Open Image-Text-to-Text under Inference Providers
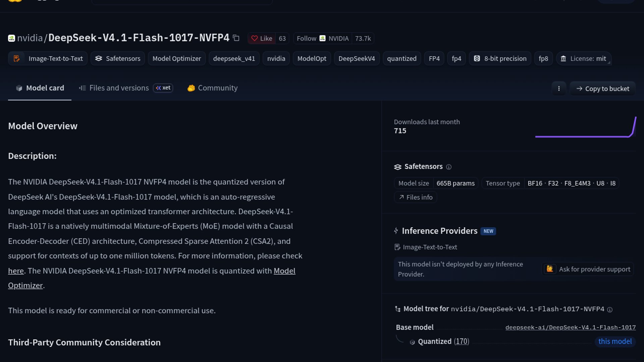 coord(426,247)
